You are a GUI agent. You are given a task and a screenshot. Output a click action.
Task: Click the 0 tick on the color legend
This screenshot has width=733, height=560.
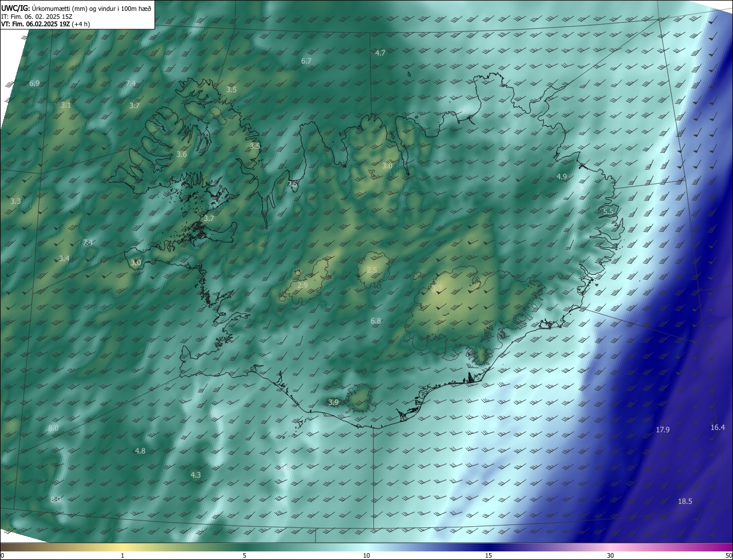click(2, 555)
